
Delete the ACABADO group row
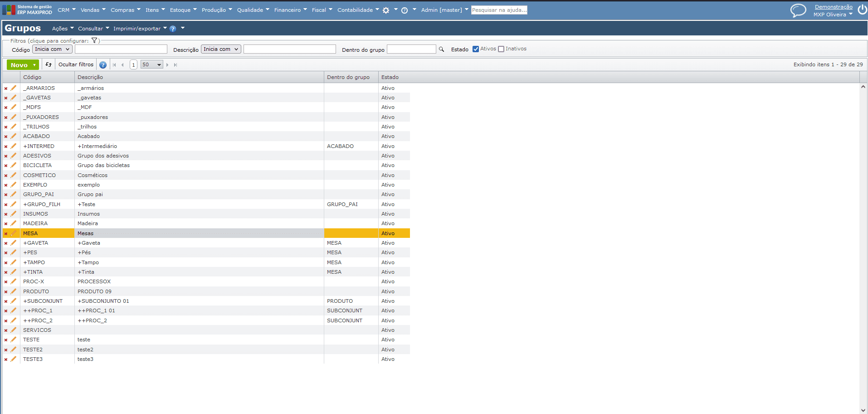pos(6,137)
